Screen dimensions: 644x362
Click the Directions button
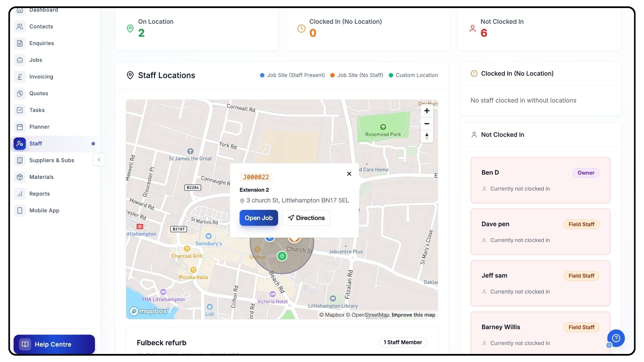click(x=306, y=218)
